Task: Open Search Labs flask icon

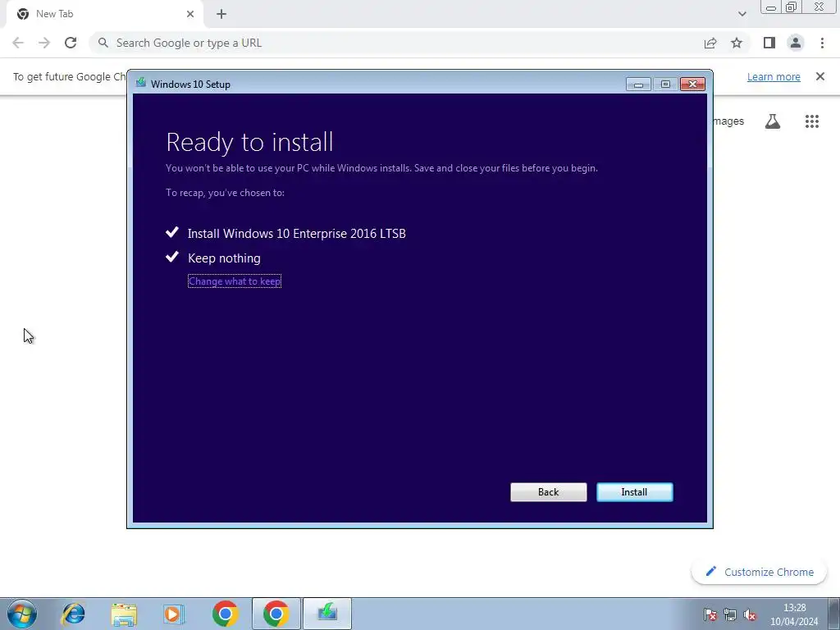Action: click(x=773, y=121)
